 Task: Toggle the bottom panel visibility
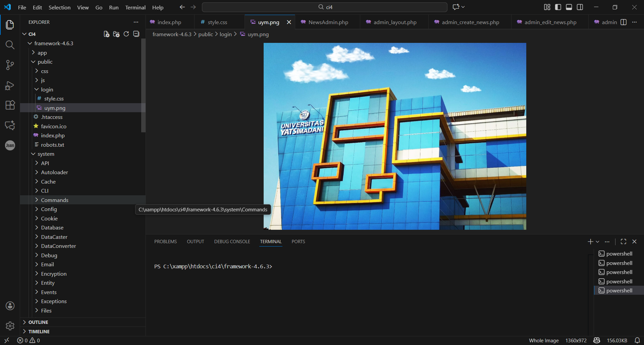coord(569,7)
